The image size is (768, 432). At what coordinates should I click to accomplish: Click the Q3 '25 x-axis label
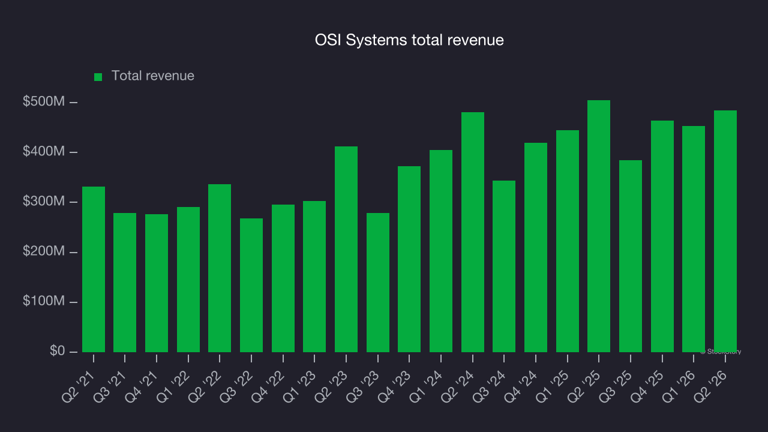point(615,387)
